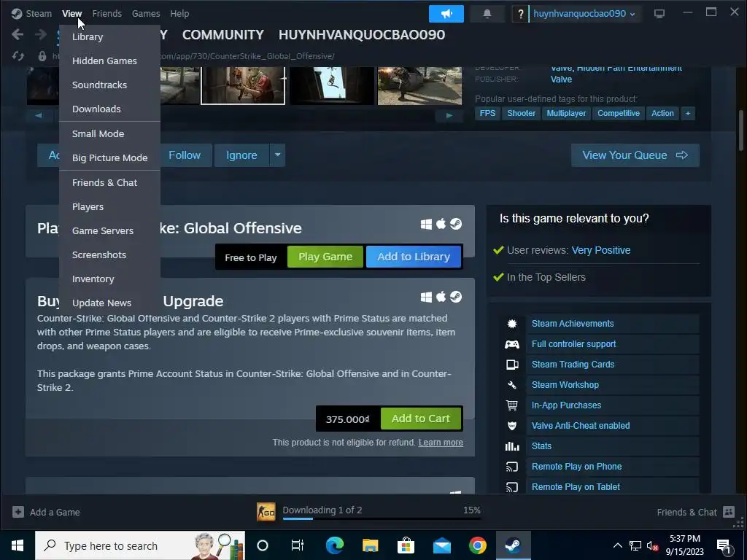This screenshot has width=747, height=560.
Task: Open File Explorer from taskbar
Action: [370, 545]
